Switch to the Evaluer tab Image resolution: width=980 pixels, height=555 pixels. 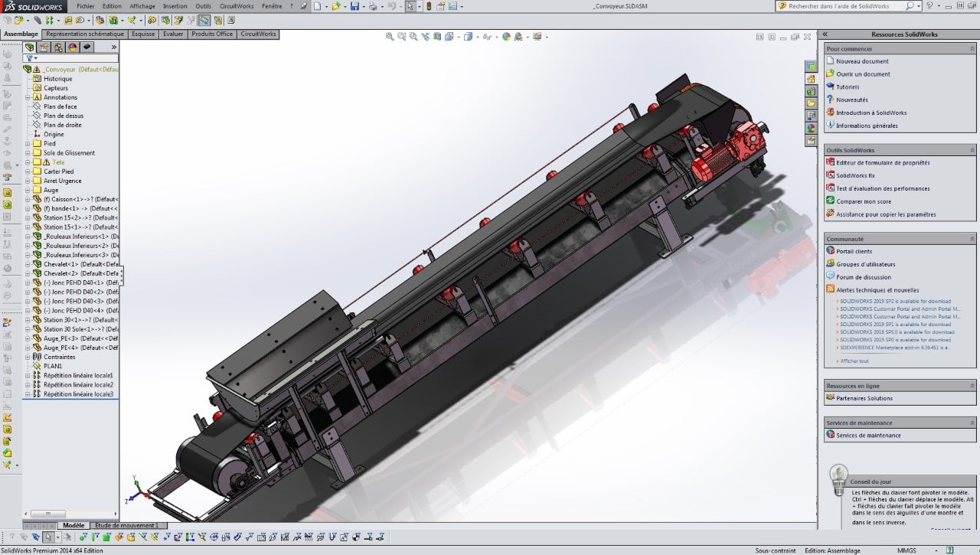[x=173, y=34]
